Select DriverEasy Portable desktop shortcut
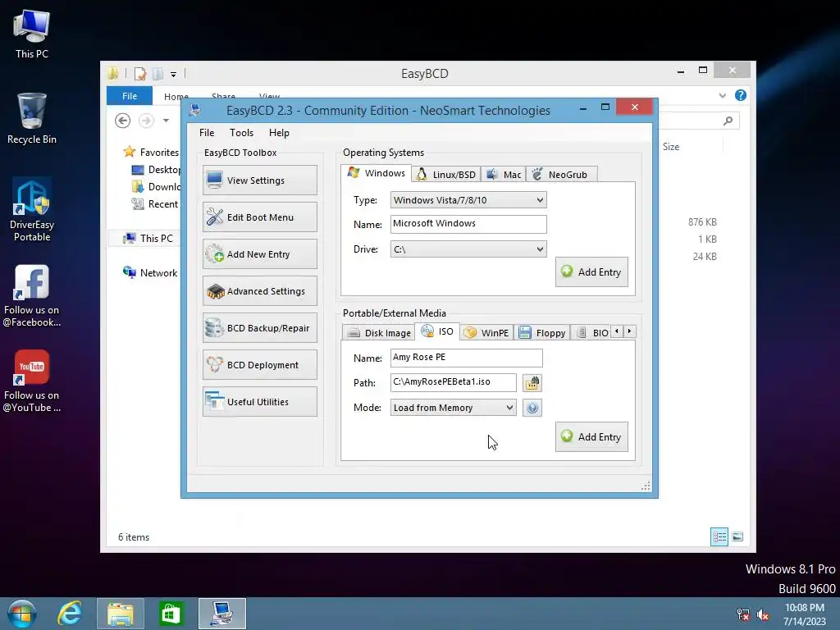This screenshot has width=840, height=630. point(32,210)
